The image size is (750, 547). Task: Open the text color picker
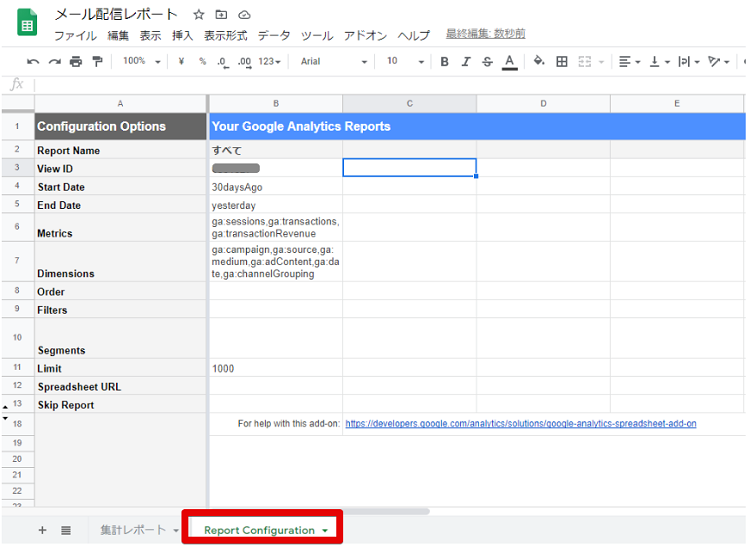coord(510,62)
